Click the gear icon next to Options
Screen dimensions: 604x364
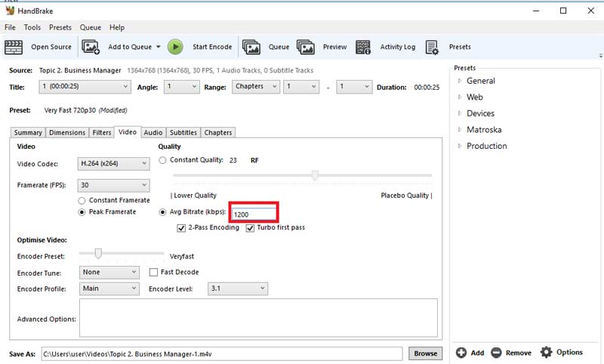[546, 352]
